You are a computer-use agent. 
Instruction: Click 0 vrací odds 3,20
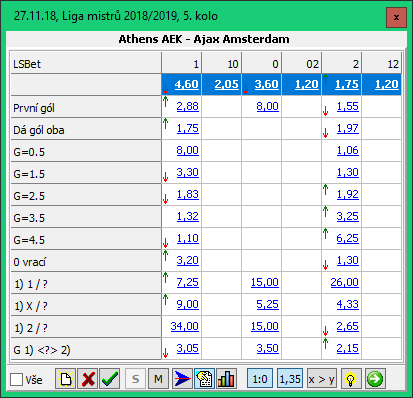pyautogui.click(x=188, y=260)
